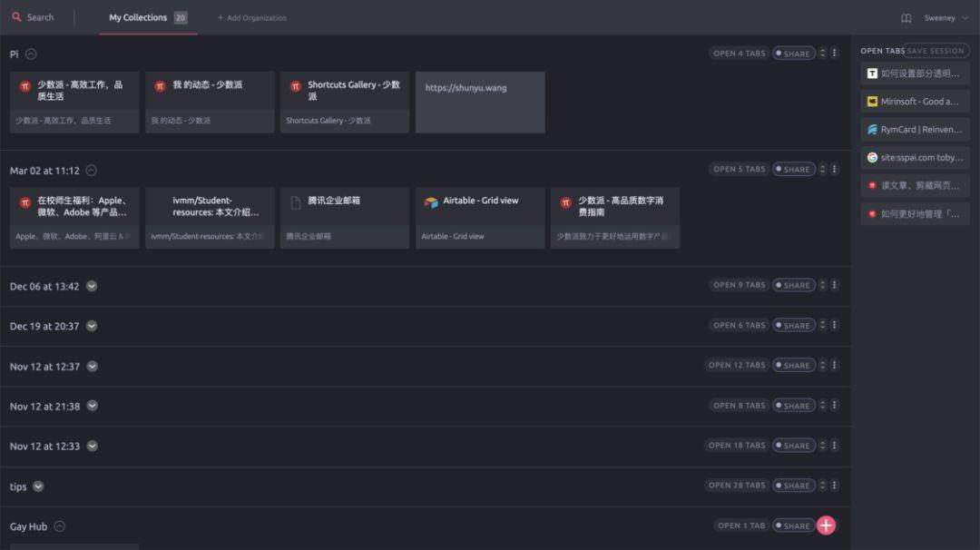Click reorder arrows for Pi collection
Screen dimensions: 980x550
click(x=822, y=54)
